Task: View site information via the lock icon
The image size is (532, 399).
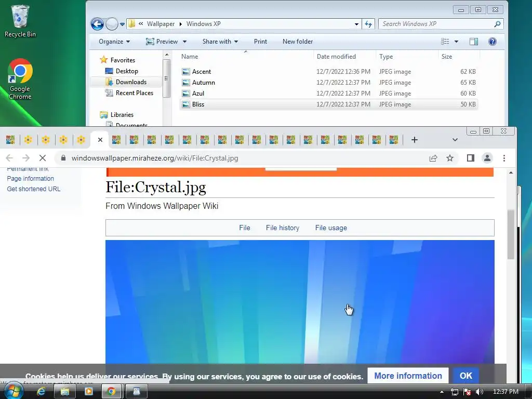Action: click(x=63, y=158)
